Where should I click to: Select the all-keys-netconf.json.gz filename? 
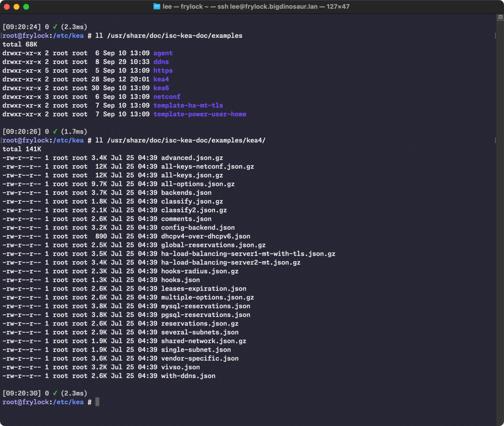pos(207,167)
